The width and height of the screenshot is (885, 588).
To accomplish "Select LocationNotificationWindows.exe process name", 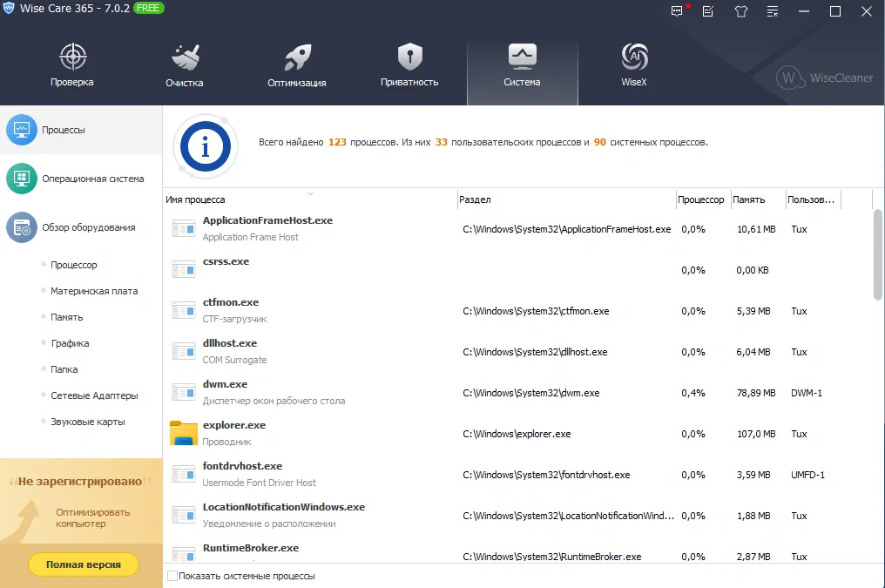I will click(284, 507).
